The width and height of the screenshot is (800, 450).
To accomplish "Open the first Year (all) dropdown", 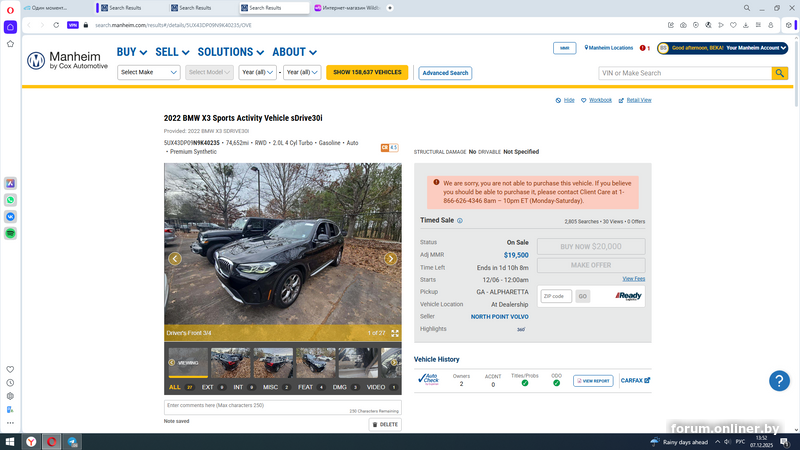I will (x=257, y=72).
